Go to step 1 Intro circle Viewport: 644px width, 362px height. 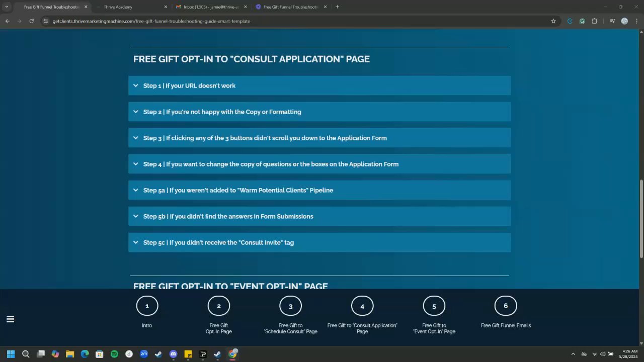coord(147,306)
